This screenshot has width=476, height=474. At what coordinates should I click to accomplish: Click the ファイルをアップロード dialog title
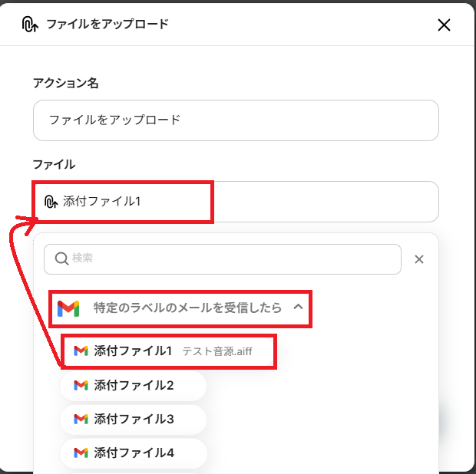pyautogui.click(x=107, y=25)
